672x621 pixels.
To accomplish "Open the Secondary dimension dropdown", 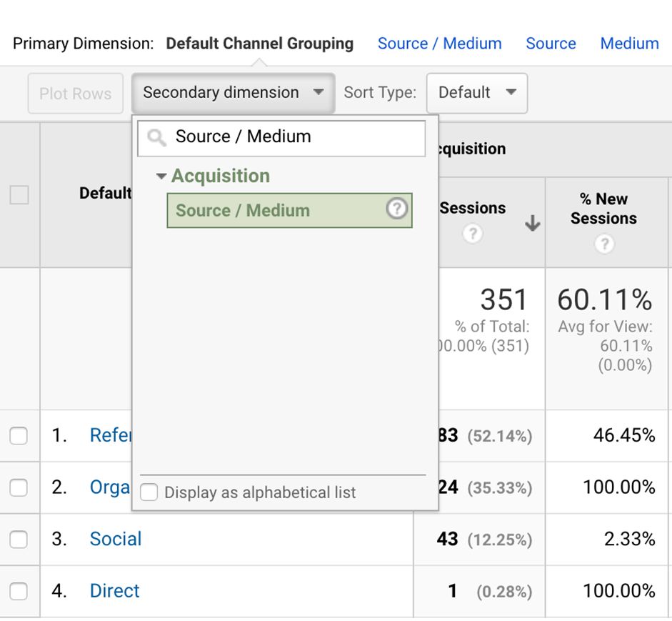I will (x=231, y=92).
